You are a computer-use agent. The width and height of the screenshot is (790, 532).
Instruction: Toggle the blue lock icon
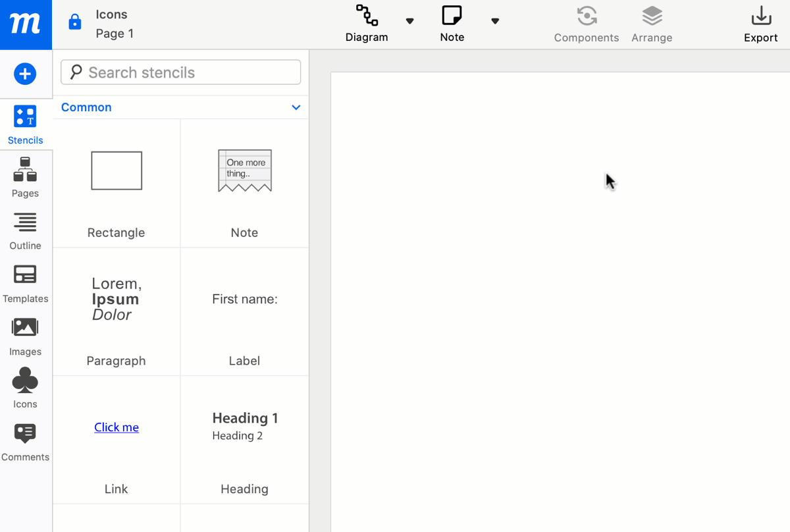[x=75, y=23]
